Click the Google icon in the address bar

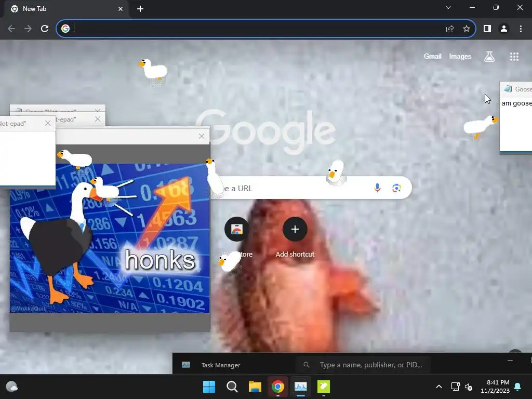(x=65, y=29)
